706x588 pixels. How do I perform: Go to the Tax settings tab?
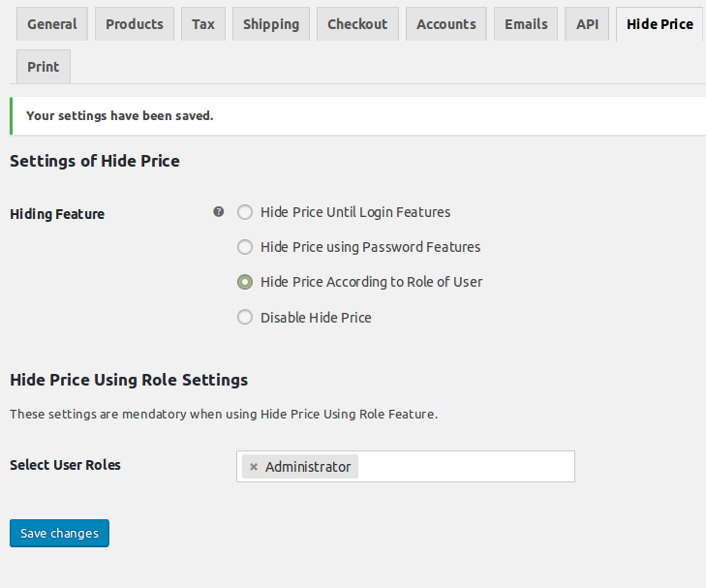(x=203, y=24)
